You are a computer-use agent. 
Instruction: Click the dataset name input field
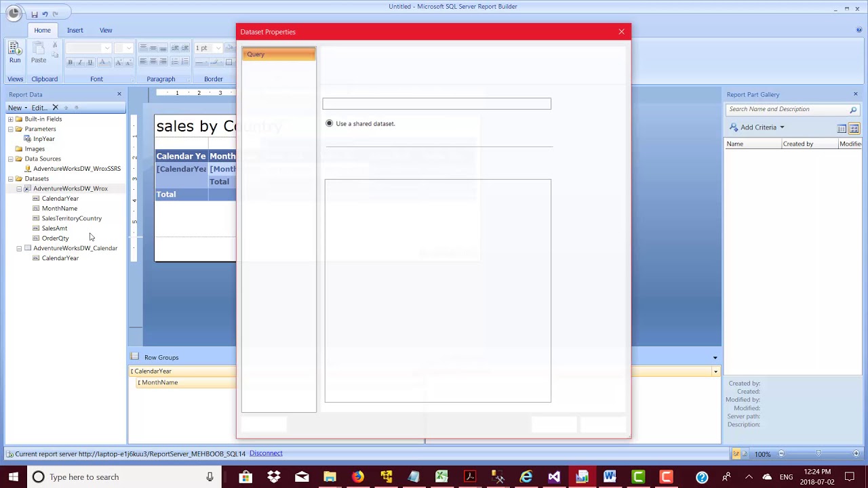pos(437,104)
